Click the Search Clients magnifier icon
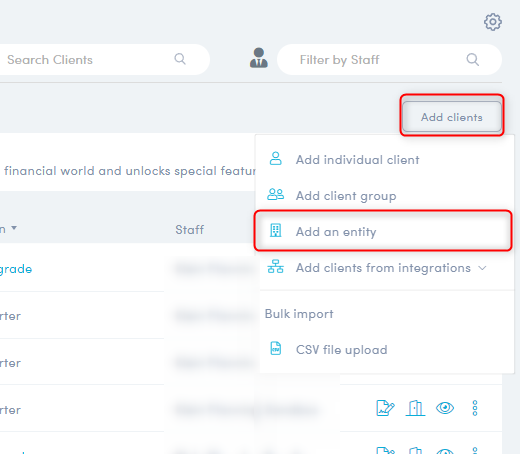Viewport: 520px width, 454px height. pyautogui.click(x=180, y=59)
